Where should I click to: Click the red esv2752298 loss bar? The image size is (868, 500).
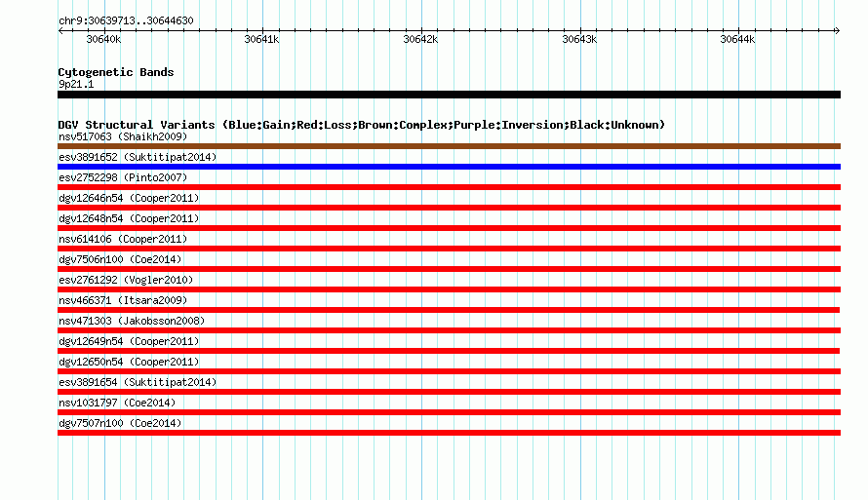[449, 187]
